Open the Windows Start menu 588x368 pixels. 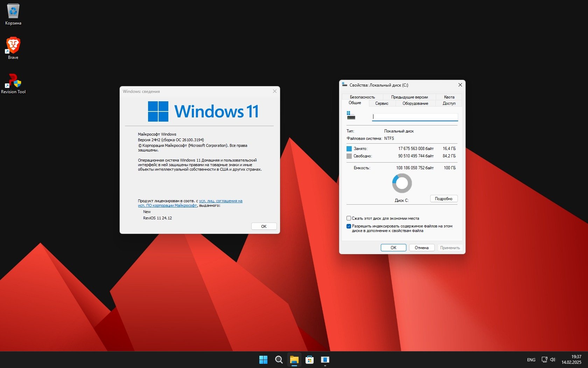click(x=263, y=360)
